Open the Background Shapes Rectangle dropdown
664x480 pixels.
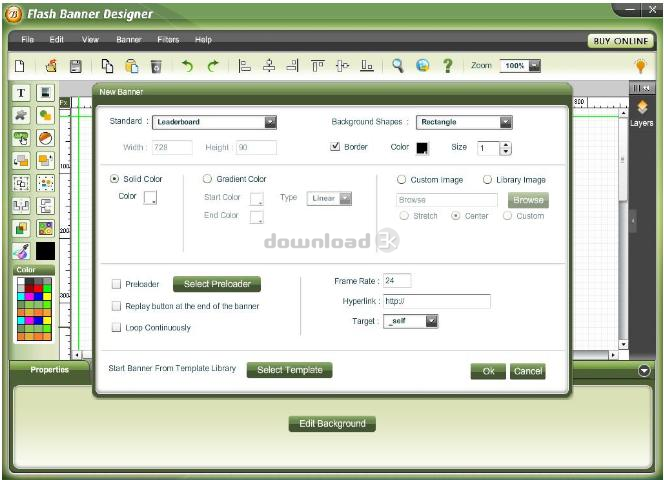[464, 122]
